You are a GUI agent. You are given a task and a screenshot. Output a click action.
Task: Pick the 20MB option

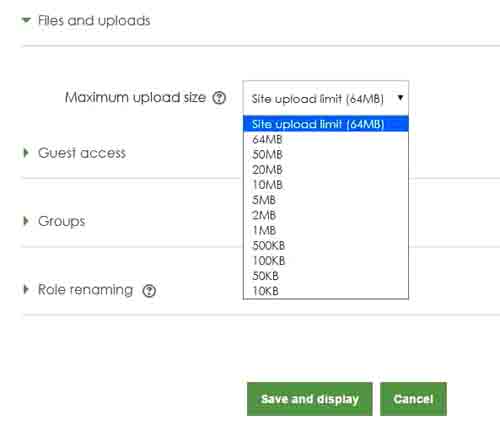click(x=326, y=170)
